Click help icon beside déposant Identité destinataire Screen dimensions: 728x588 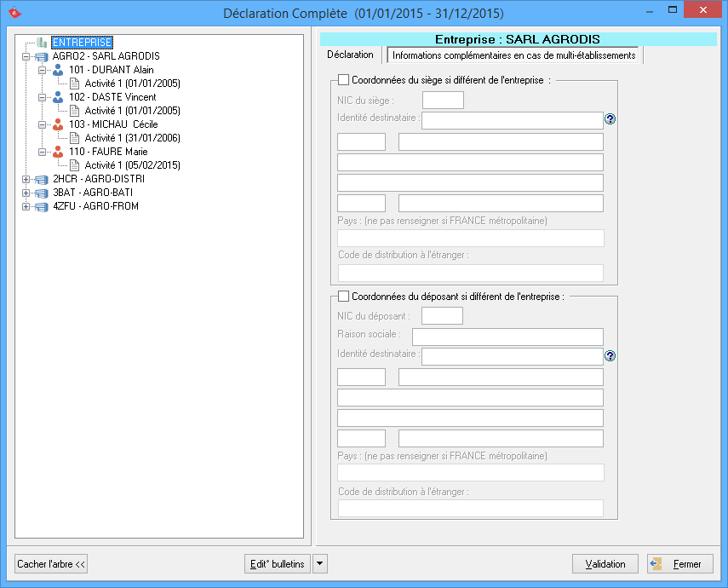pyautogui.click(x=610, y=356)
